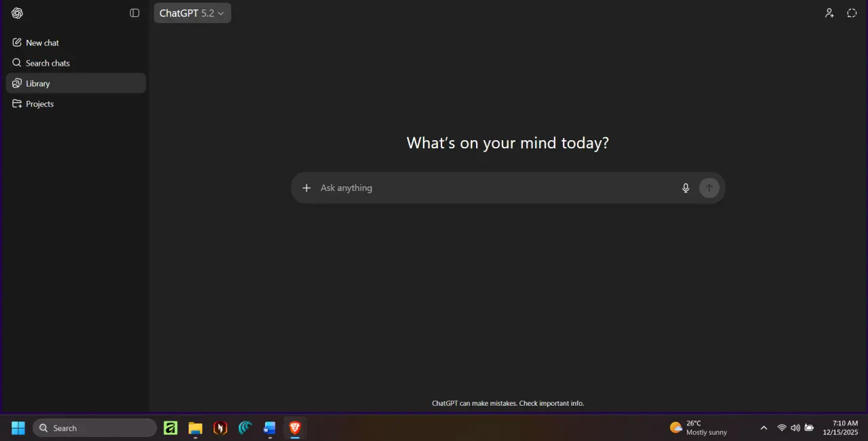Click the magnifier icon beside Search chats
The width and height of the screenshot is (868, 441).
coord(17,63)
